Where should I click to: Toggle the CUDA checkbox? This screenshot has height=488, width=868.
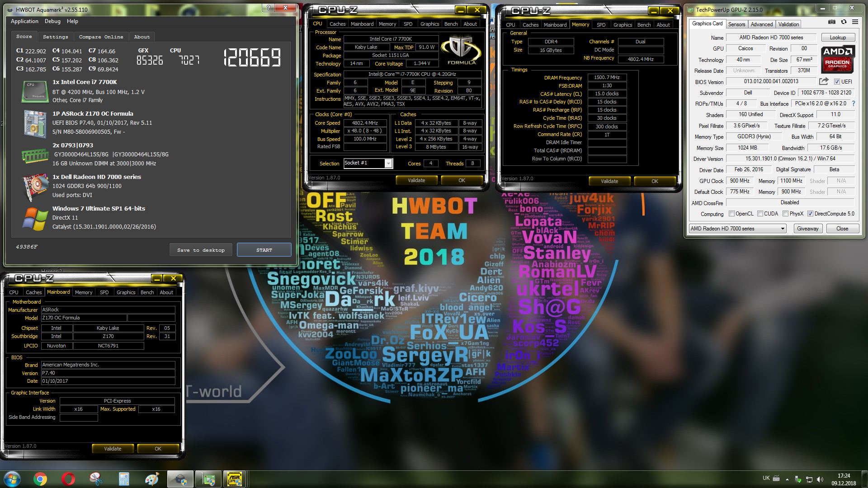coord(760,214)
